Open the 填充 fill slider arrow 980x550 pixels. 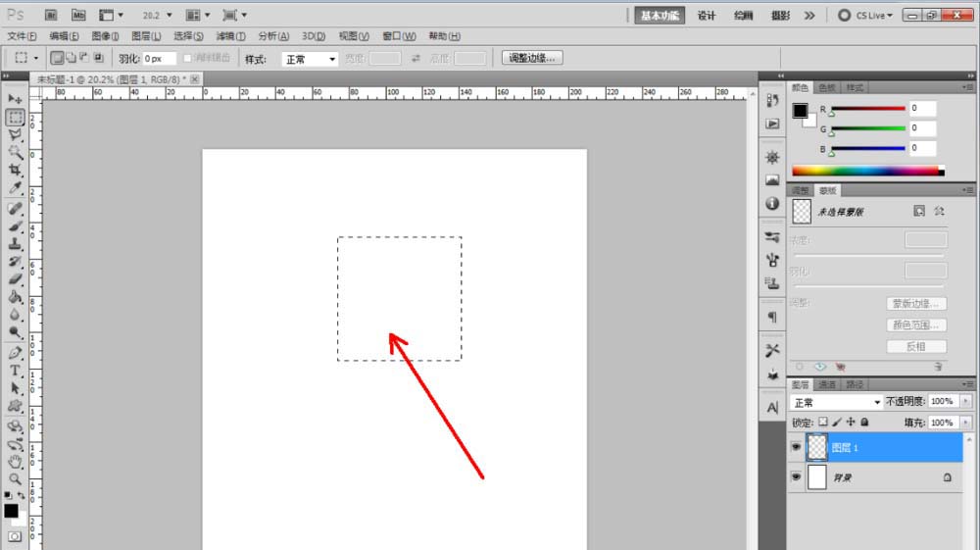[x=965, y=423]
